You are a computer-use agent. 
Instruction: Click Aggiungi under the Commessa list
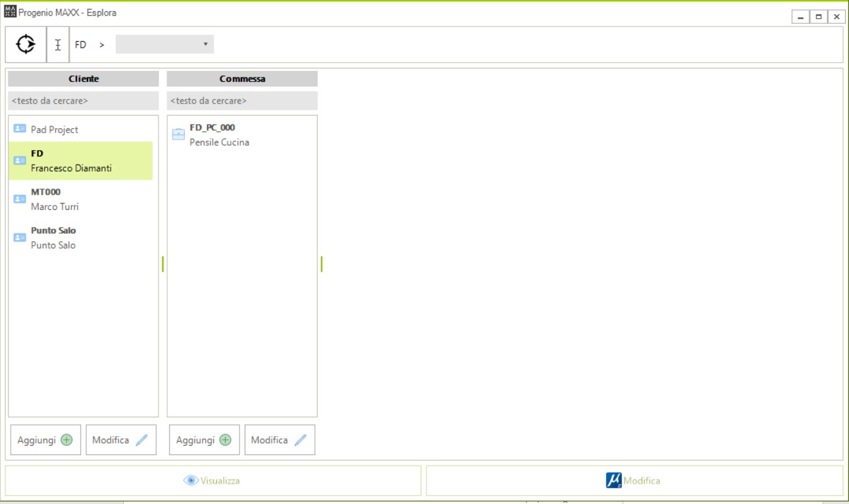tap(204, 440)
